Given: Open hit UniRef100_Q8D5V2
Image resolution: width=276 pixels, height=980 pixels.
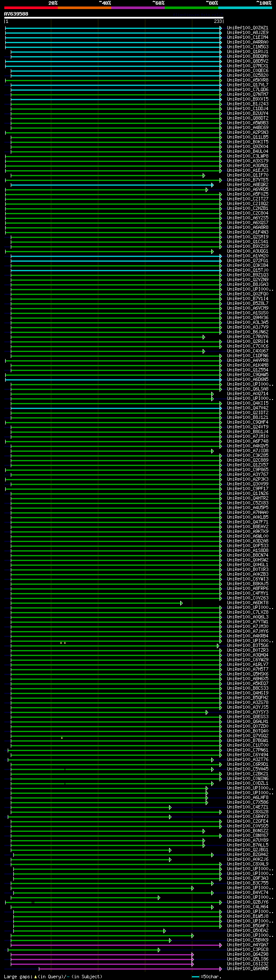Looking at the screenshot, I should pos(248,61).
